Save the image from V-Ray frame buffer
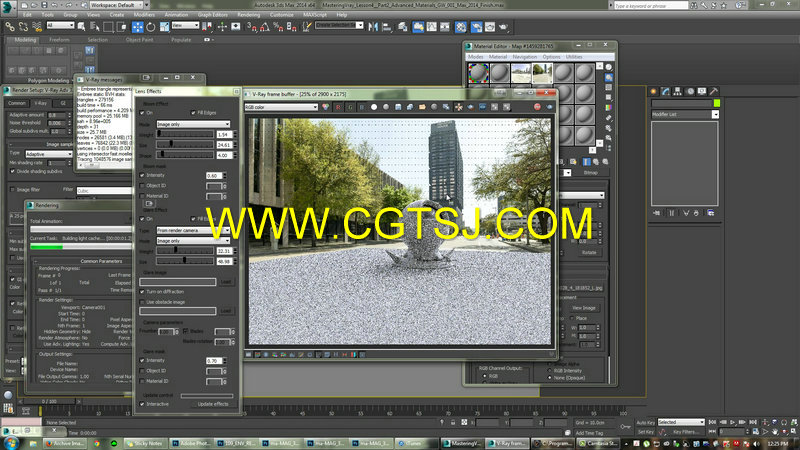The height and width of the screenshot is (450, 800). point(398,107)
